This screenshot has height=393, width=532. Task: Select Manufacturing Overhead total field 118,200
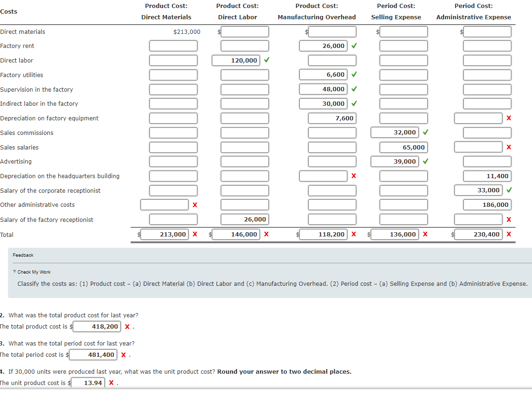(323, 234)
